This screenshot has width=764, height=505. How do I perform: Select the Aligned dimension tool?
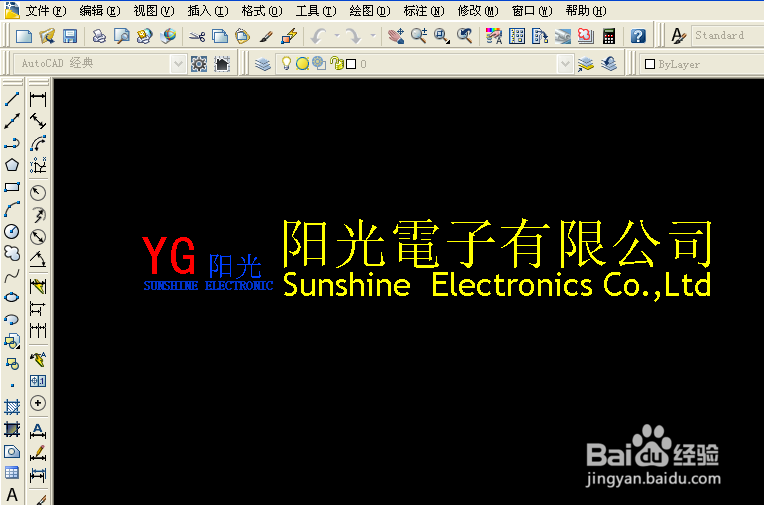pyautogui.click(x=38, y=121)
